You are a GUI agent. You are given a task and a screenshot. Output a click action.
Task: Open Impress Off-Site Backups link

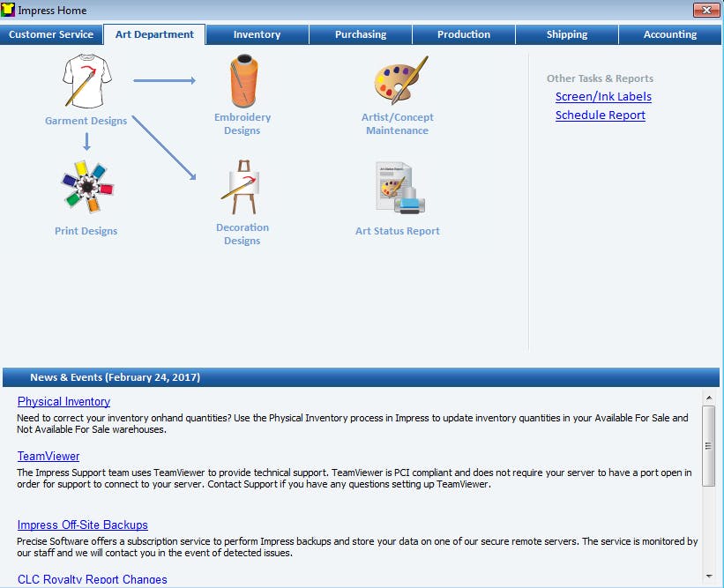[83, 525]
